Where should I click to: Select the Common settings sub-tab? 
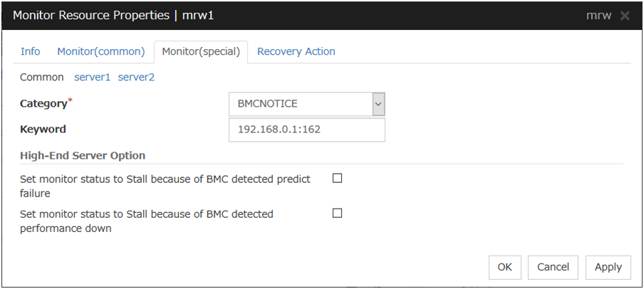(x=43, y=77)
